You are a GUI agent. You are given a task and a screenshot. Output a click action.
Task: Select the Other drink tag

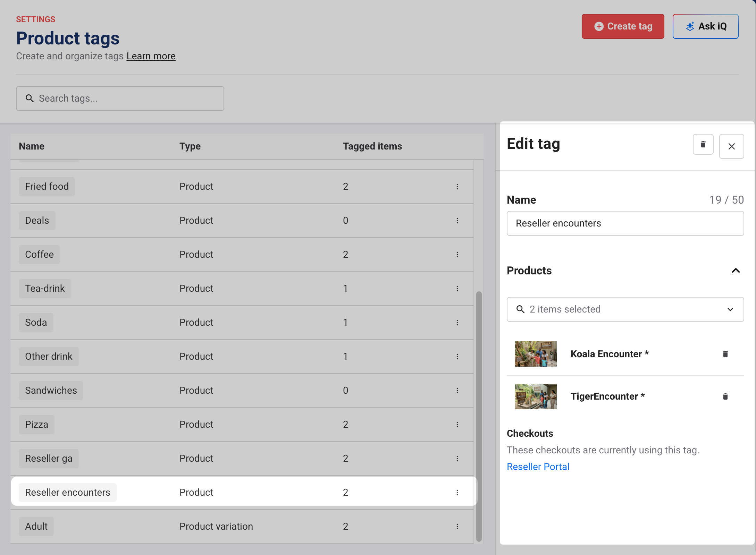tap(49, 357)
